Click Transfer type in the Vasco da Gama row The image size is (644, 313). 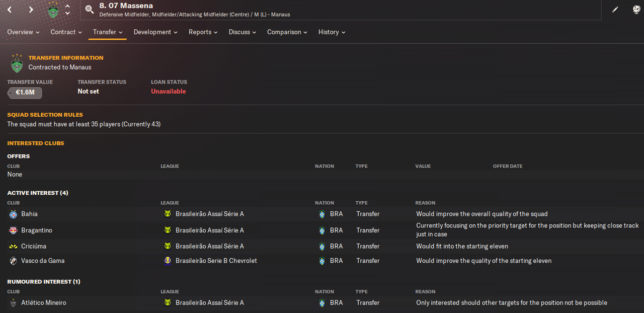368,261
